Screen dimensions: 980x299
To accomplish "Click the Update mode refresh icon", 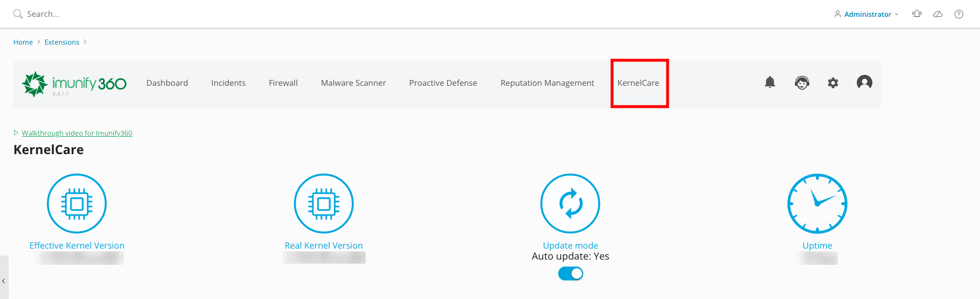I will coord(570,203).
